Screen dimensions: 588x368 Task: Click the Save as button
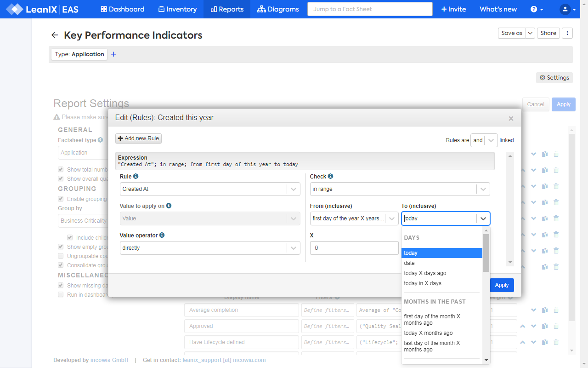tap(512, 33)
